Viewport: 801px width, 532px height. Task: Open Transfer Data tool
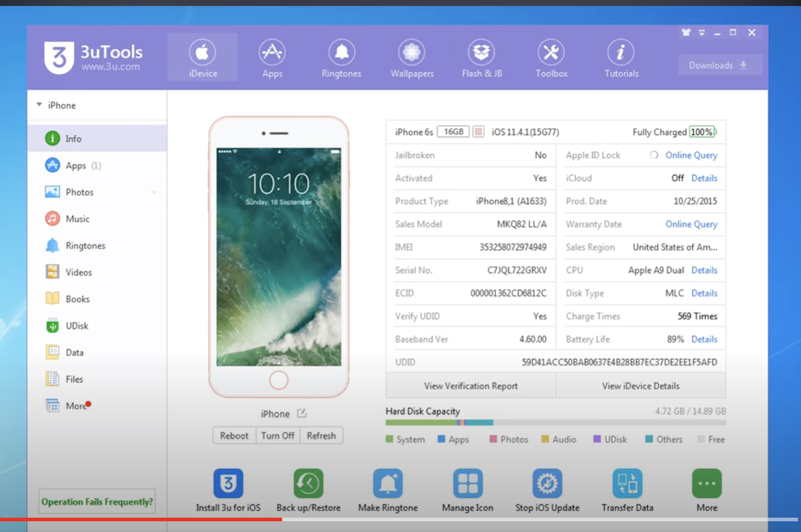(627, 490)
